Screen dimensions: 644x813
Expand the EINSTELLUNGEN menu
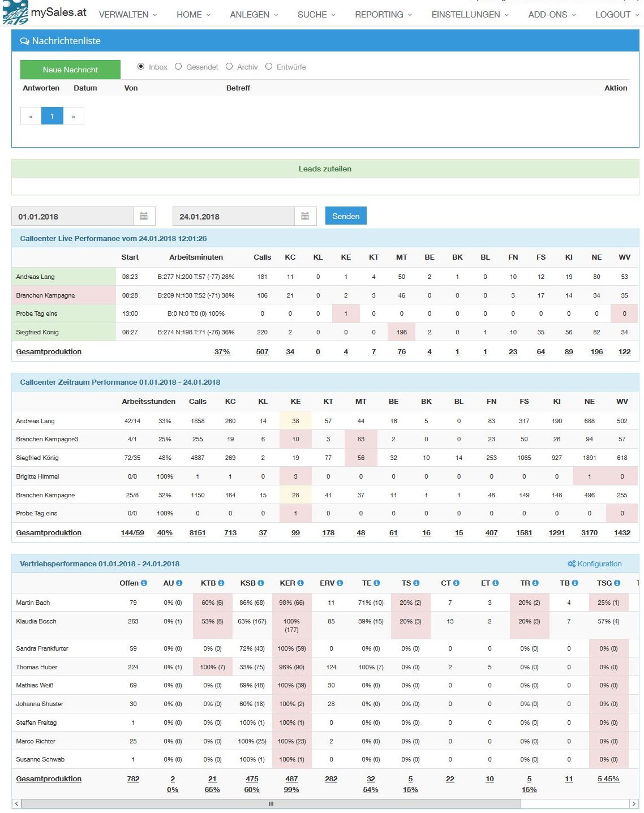point(470,15)
